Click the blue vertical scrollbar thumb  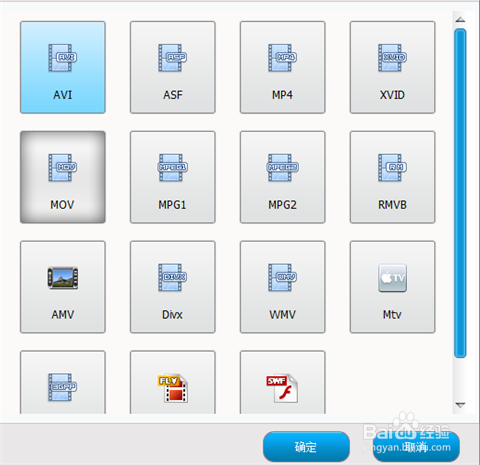460,193
